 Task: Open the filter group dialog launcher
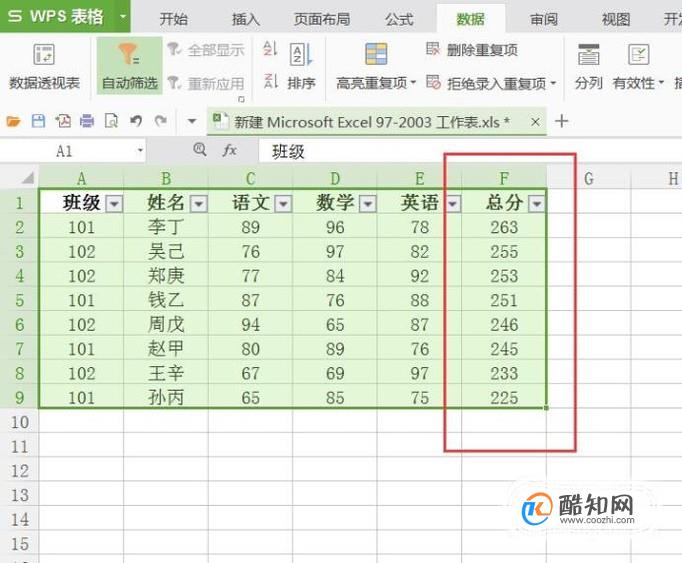coord(241,100)
